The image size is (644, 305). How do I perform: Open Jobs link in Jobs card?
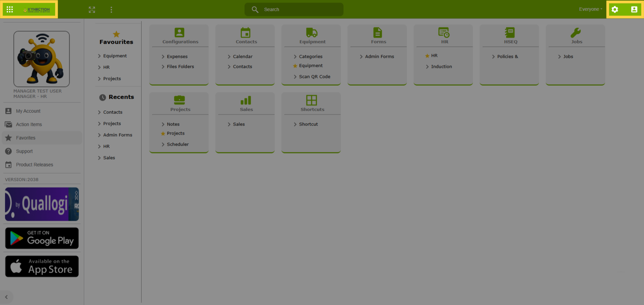pyautogui.click(x=568, y=57)
